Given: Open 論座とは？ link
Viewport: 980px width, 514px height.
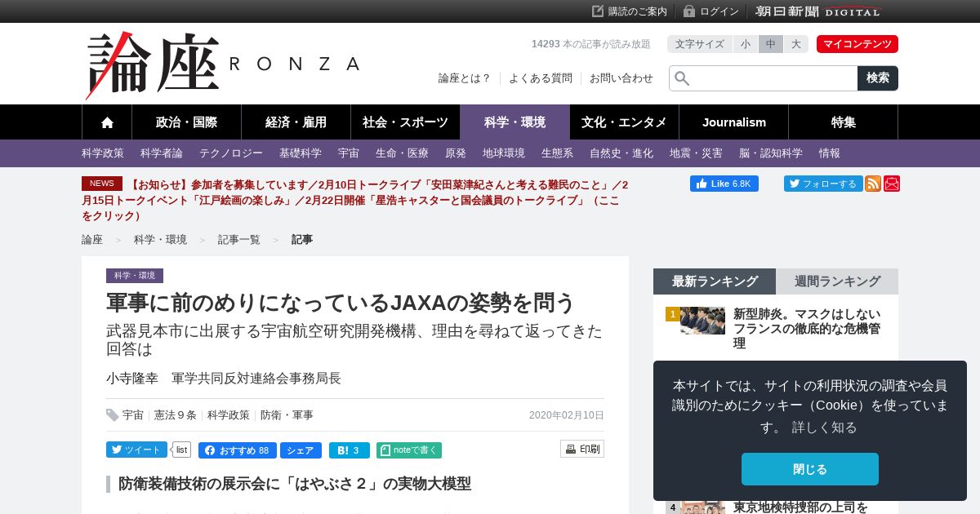Looking at the screenshot, I should pyautogui.click(x=465, y=78).
